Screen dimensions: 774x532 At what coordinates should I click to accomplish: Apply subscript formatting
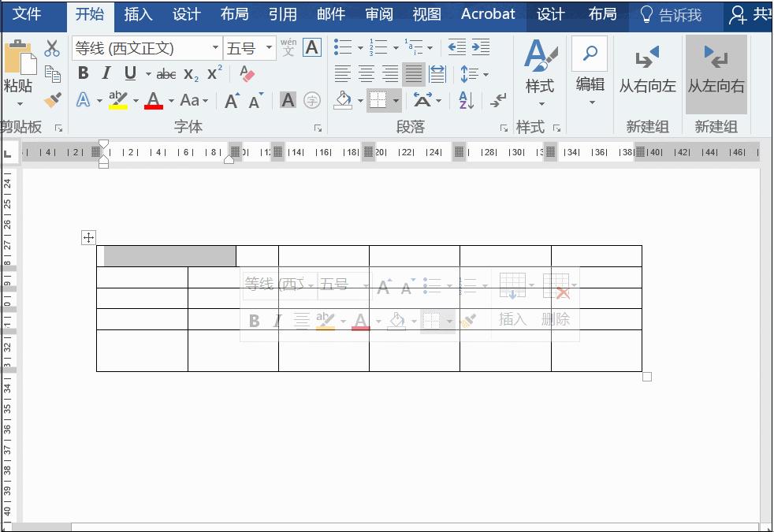click(x=190, y=74)
